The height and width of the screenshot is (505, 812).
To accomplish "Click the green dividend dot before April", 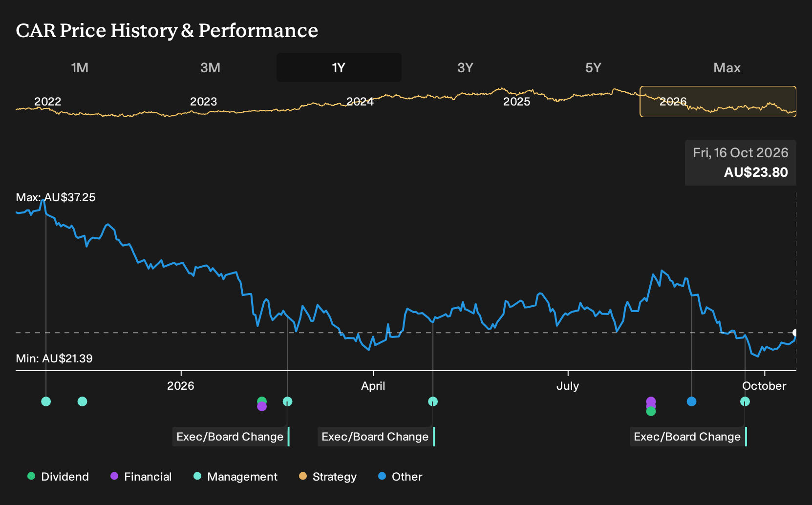I will click(262, 400).
